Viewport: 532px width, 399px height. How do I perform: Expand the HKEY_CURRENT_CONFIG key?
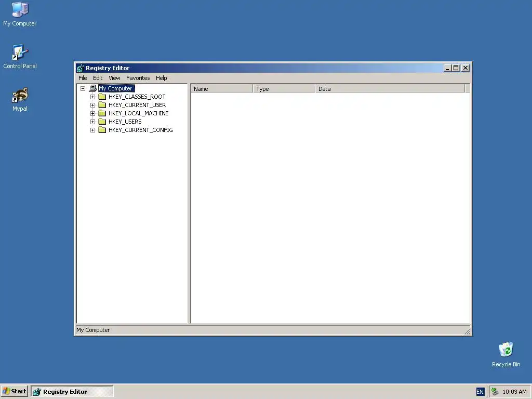point(92,130)
